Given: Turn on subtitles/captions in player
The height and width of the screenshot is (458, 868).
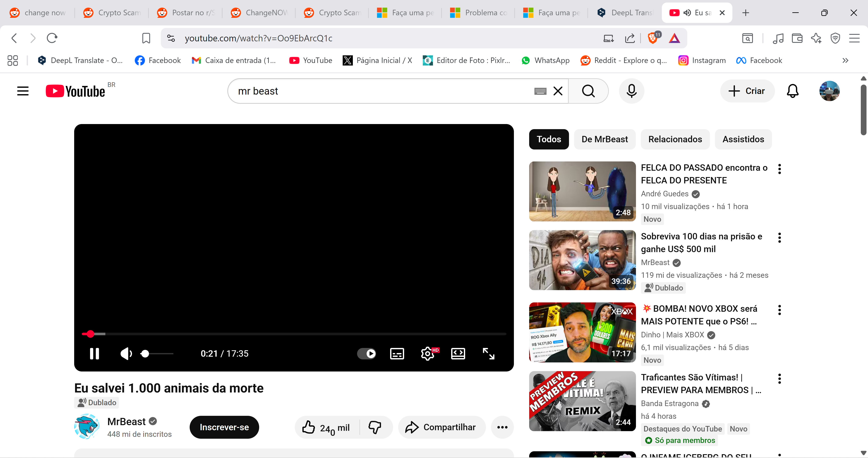Looking at the screenshot, I should pyautogui.click(x=397, y=353).
